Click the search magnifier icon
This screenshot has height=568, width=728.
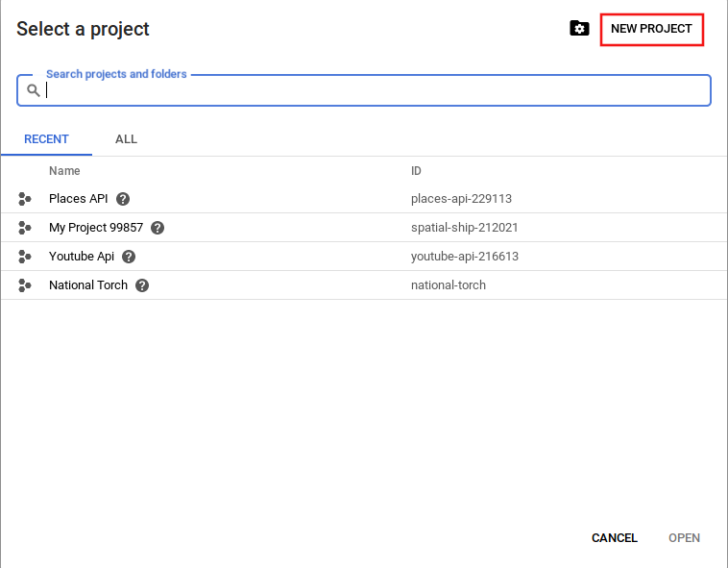coord(33,90)
